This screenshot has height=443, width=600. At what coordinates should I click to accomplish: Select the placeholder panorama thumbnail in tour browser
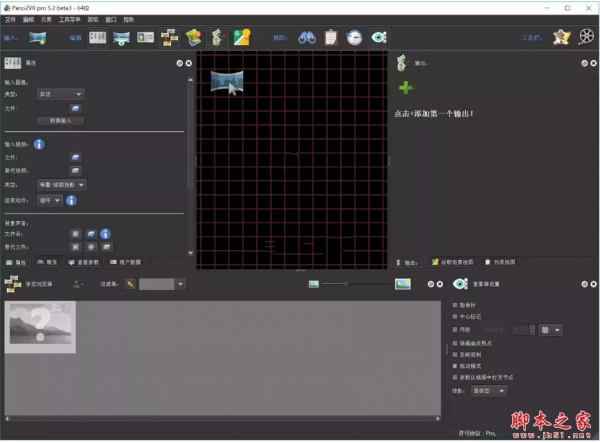[40, 327]
